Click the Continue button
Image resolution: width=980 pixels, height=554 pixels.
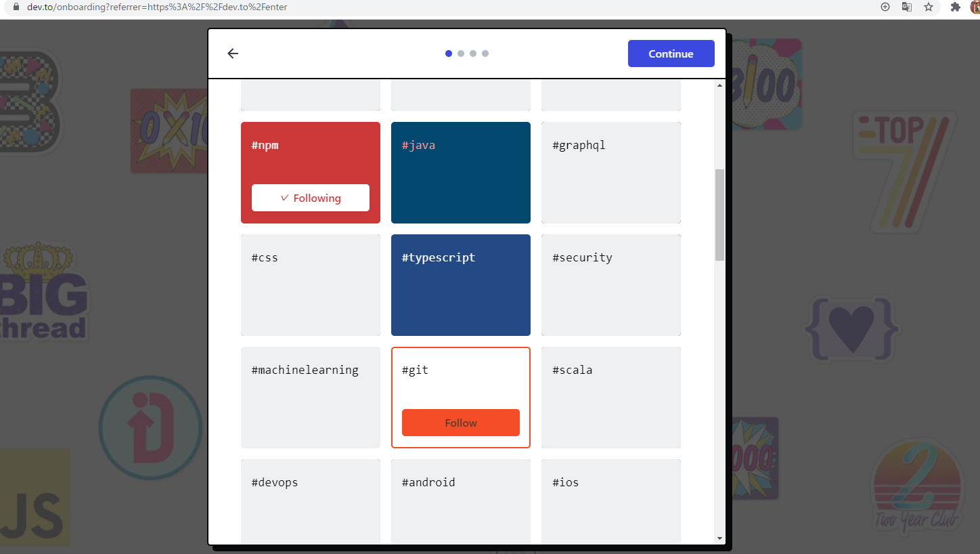pyautogui.click(x=671, y=54)
